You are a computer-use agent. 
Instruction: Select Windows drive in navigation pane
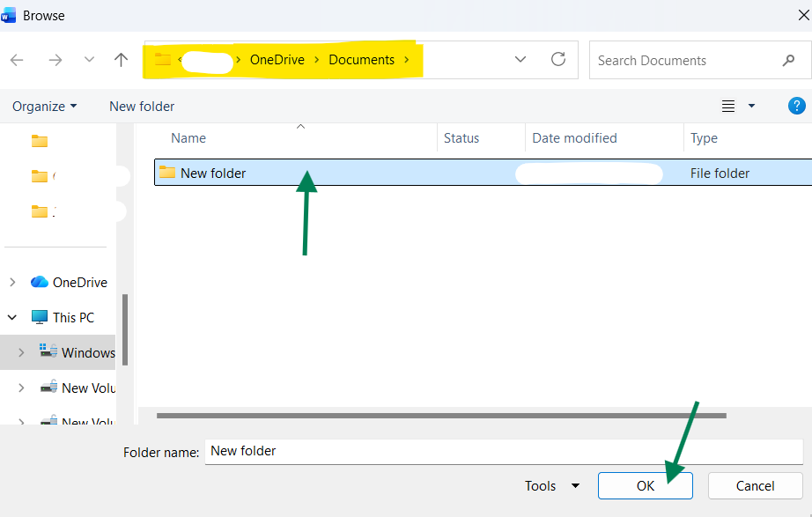click(x=88, y=353)
